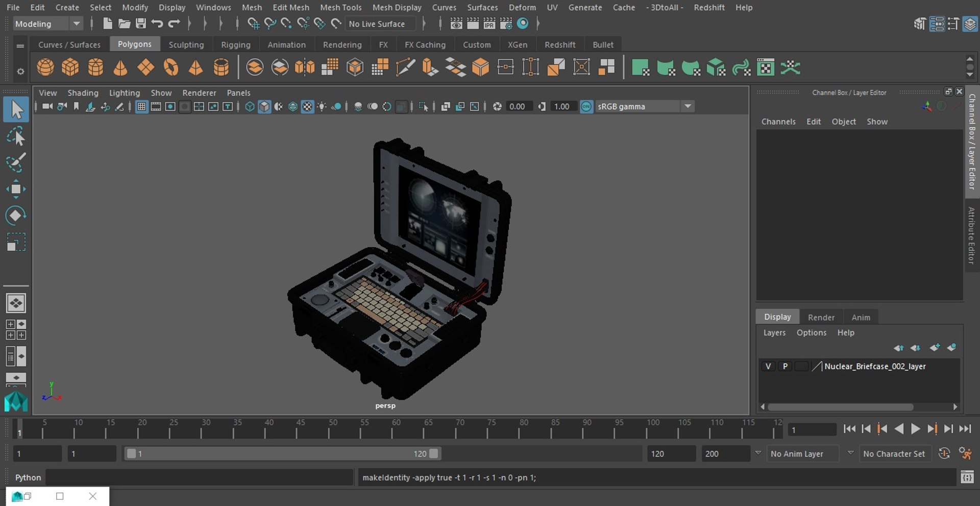Image resolution: width=980 pixels, height=506 pixels.
Task: Switch to the Rigging shelf tab
Action: pos(236,44)
